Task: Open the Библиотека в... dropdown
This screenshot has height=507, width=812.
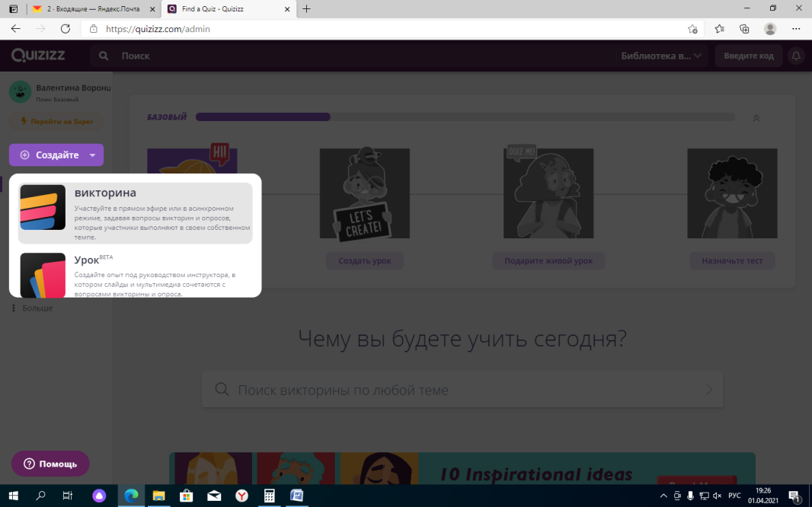Action: [661, 56]
